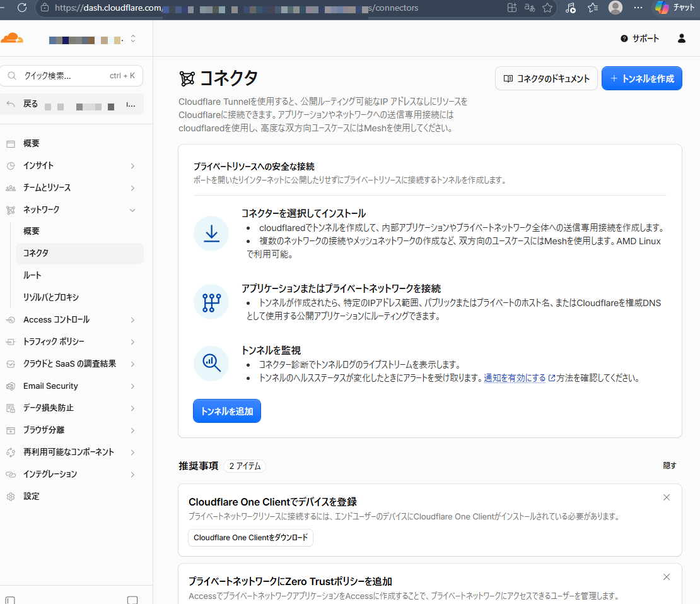Open the read aloud translate icon
The width and height of the screenshot is (700, 604).
point(530,8)
